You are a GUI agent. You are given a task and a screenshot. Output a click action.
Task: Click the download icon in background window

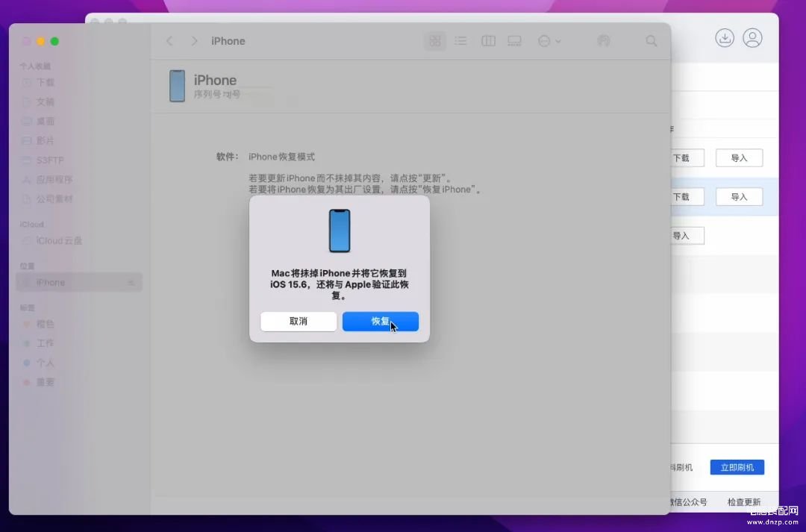tap(724, 38)
